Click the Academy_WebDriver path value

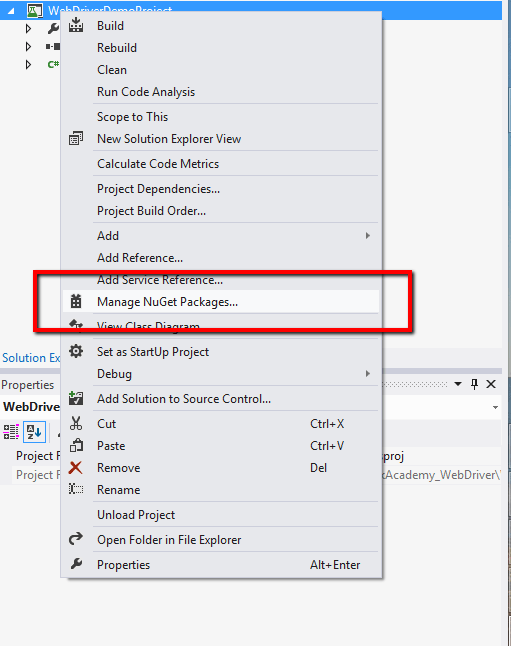(x=441, y=475)
